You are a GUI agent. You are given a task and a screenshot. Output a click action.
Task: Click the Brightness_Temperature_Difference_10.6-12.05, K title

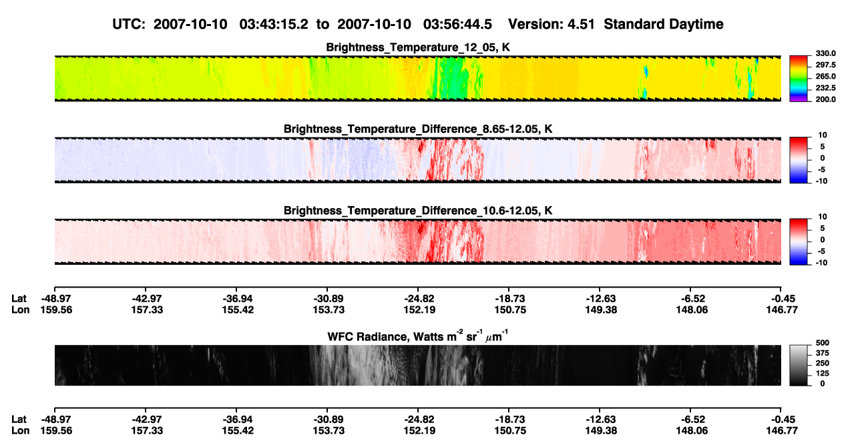coord(418,211)
